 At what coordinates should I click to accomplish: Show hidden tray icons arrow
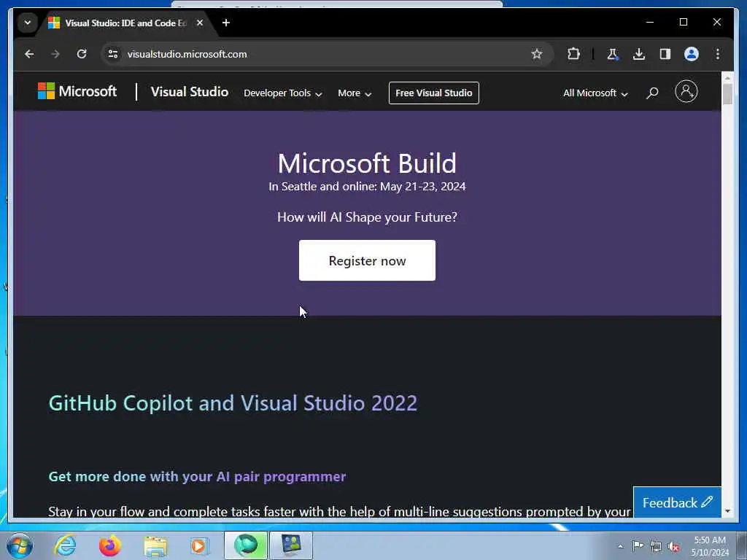[620, 546]
